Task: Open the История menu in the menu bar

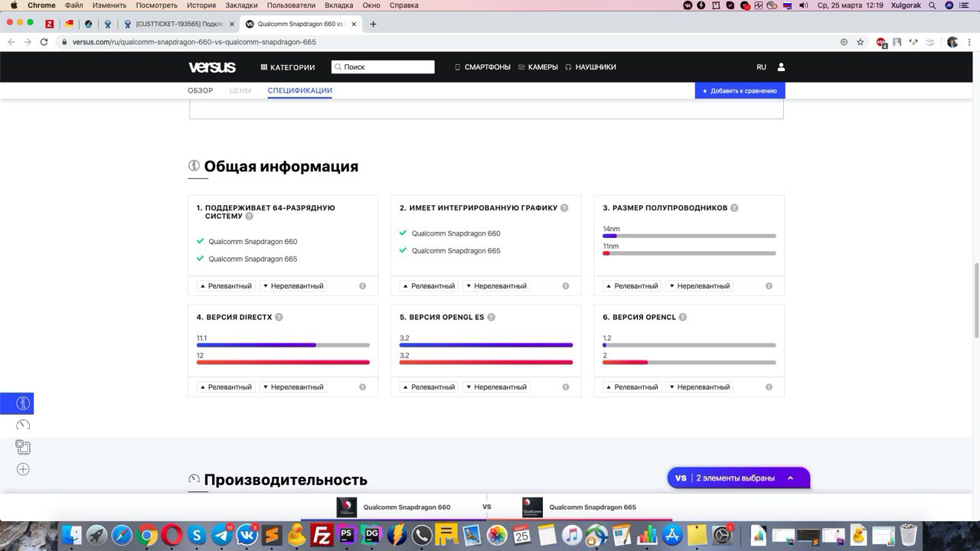Action: pos(201,5)
